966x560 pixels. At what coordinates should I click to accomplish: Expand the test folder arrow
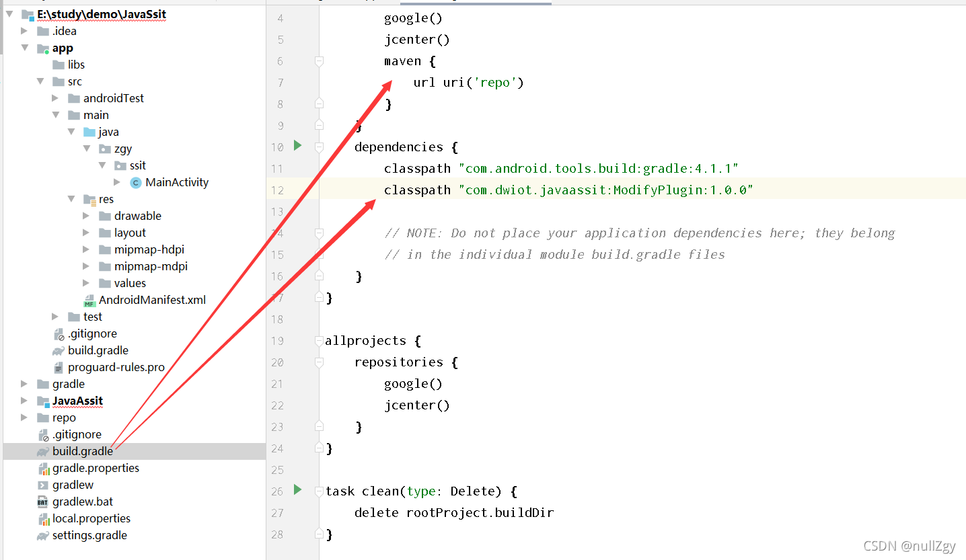pos(55,317)
